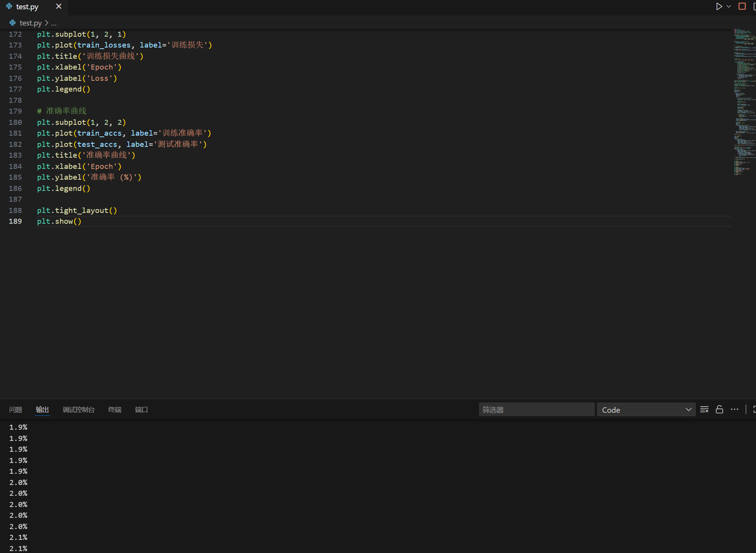Click line number 189 in gutter
756x553 pixels.
point(15,221)
